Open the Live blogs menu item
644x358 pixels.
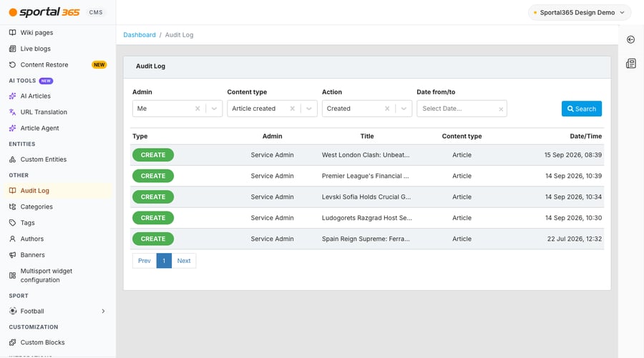[57, 49]
